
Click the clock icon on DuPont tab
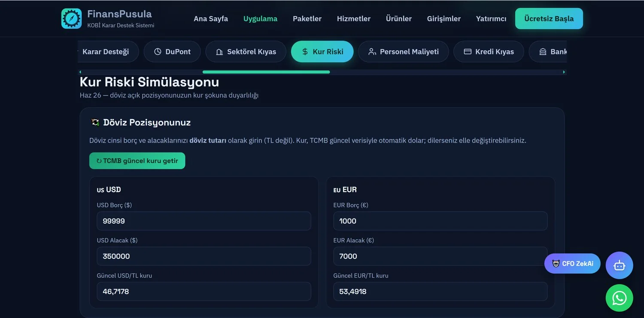(x=158, y=51)
